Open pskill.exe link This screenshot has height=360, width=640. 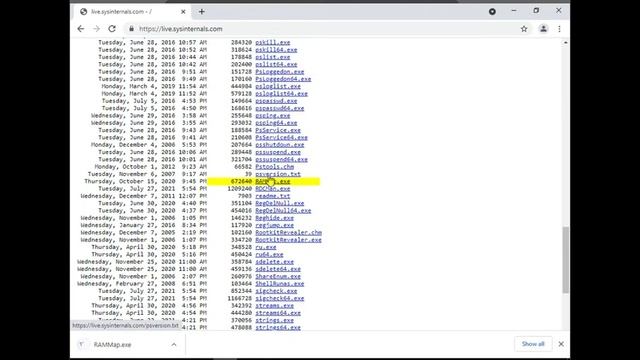[273, 42]
